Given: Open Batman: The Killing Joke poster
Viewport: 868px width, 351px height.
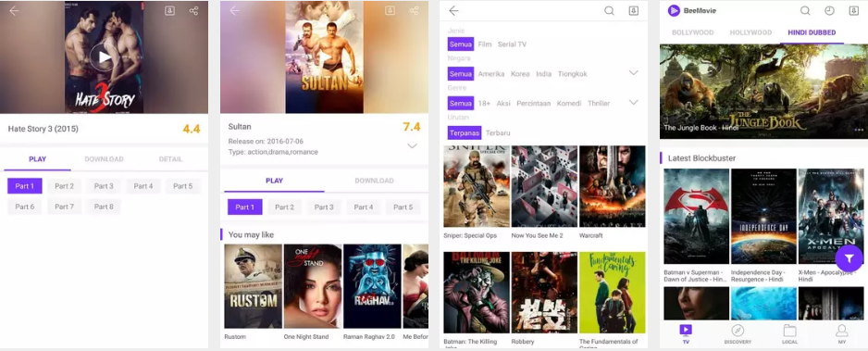Looking at the screenshot, I should (477, 293).
